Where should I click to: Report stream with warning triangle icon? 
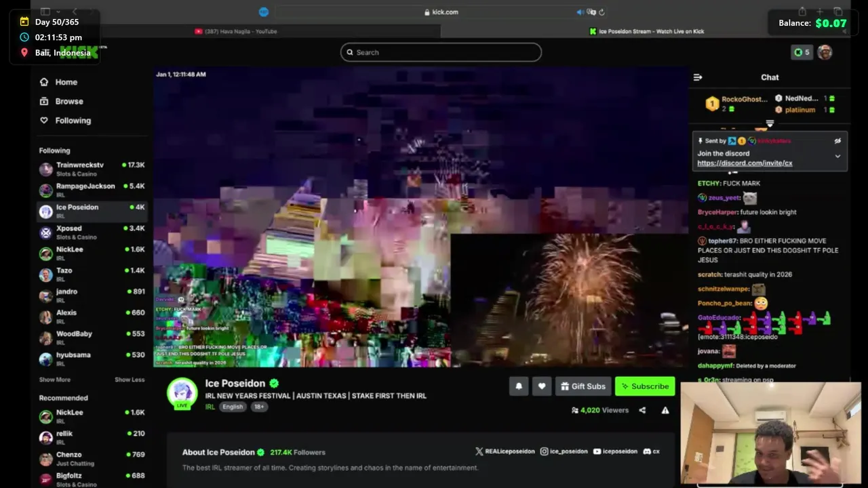click(x=665, y=410)
